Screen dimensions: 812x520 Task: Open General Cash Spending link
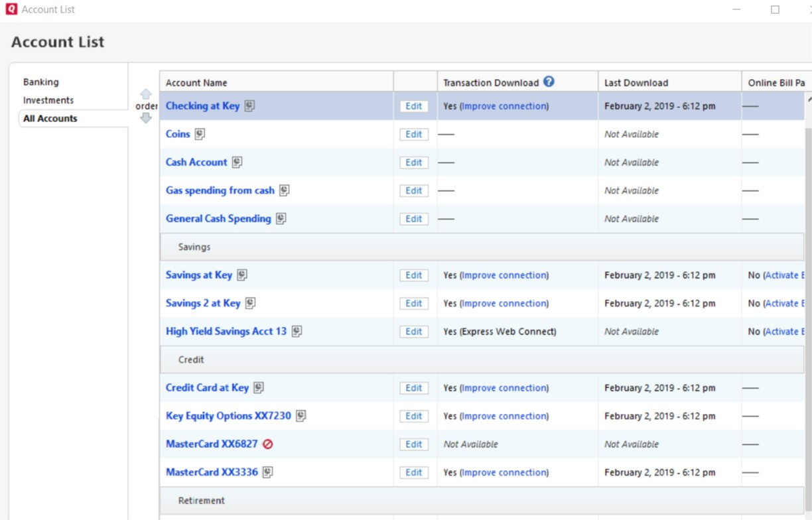pos(218,219)
